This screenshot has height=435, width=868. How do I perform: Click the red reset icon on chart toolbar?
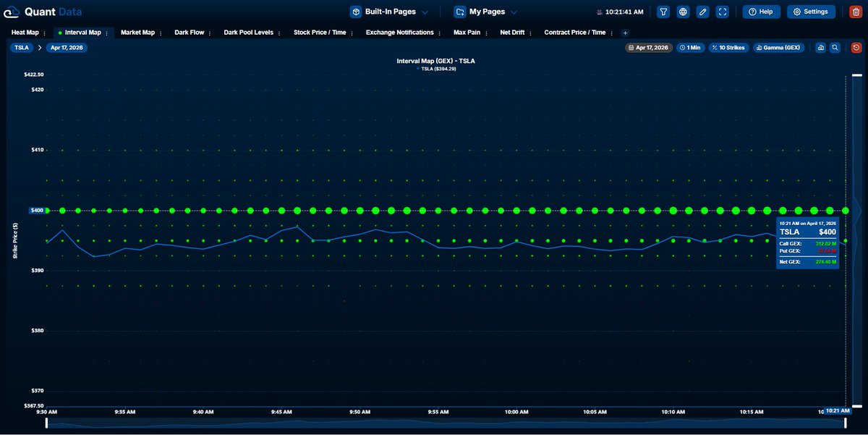[856, 48]
